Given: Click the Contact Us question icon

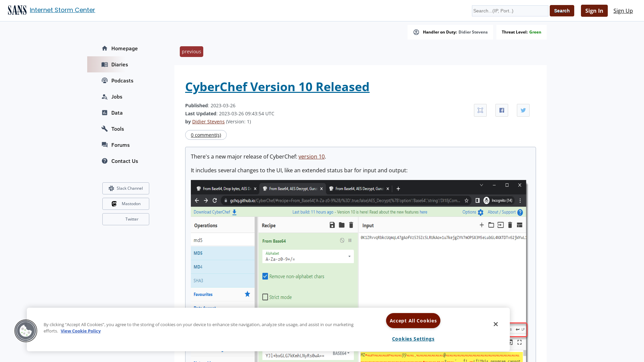Looking at the screenshot, I should point(105,161).
